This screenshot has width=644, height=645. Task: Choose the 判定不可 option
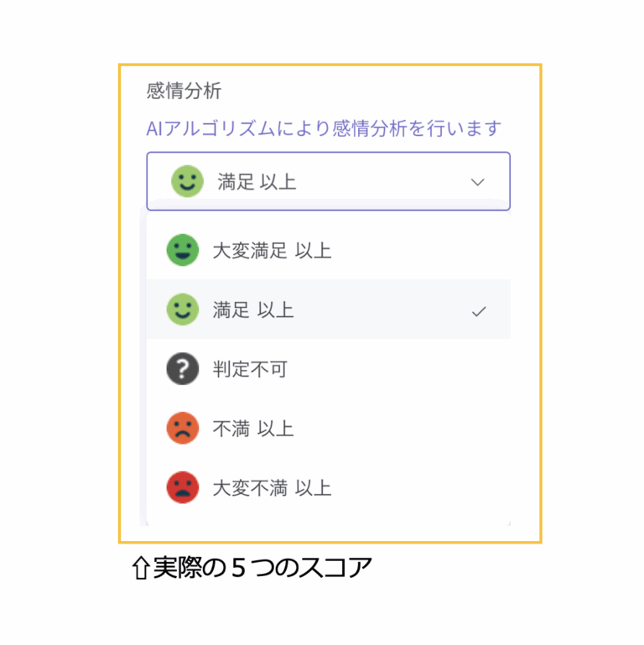tap(250, 370)
